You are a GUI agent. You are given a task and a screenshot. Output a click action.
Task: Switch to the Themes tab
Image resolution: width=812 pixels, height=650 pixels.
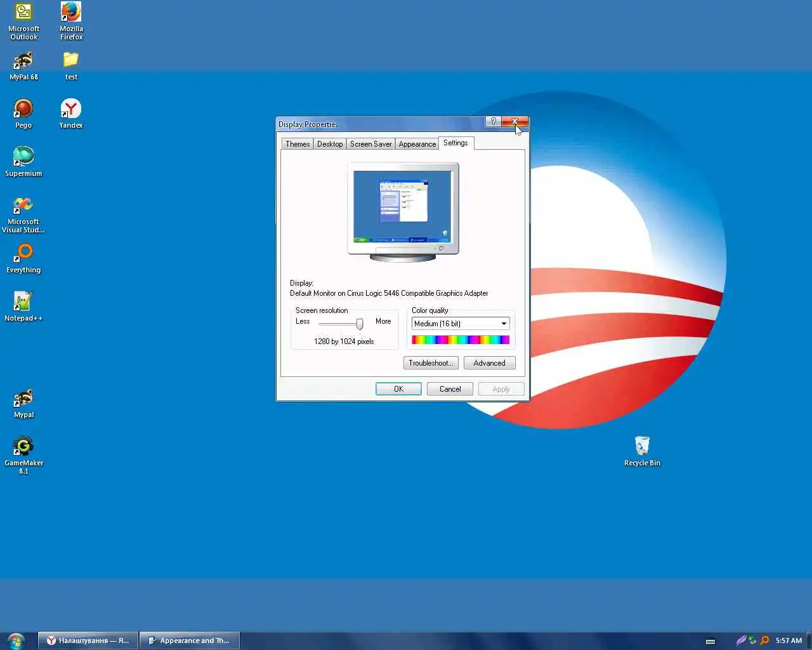click(x=298, y=144)
